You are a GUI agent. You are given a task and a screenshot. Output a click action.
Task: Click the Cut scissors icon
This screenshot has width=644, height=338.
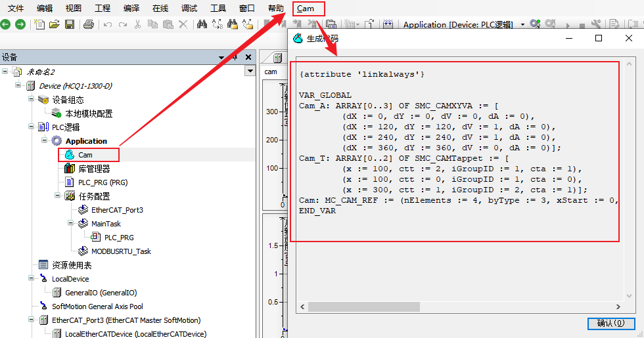137,25
